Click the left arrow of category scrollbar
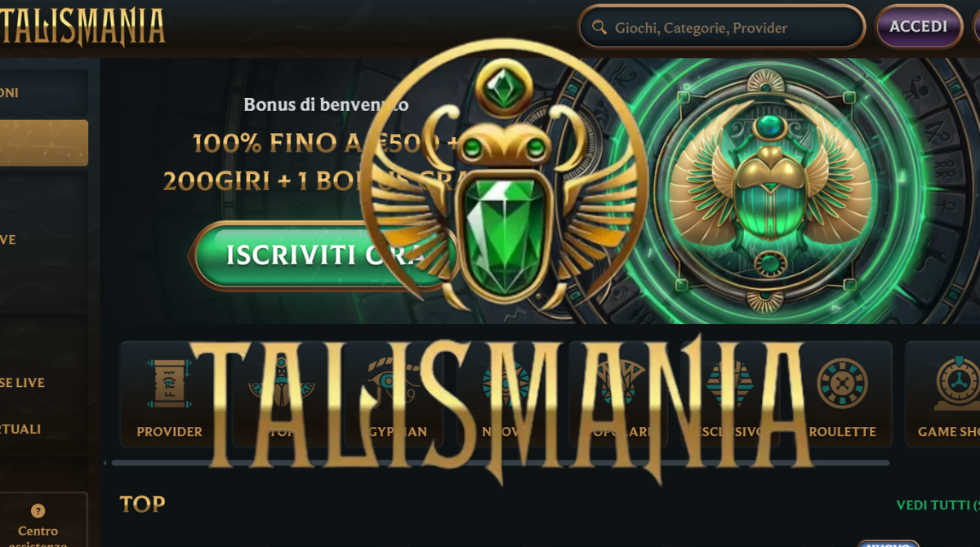Screen dimensions: 980x547 click(105, 463)
